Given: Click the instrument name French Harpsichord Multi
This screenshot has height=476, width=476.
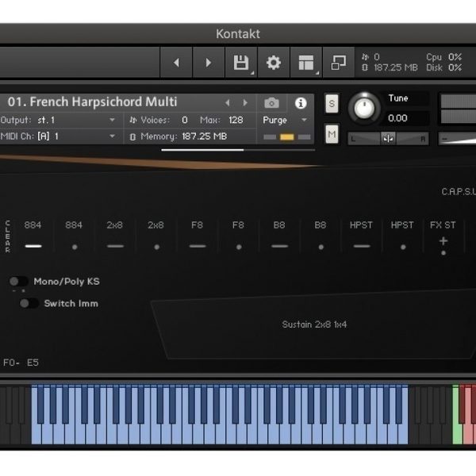Looking at the screenshot, I should [x=92, y=102].
